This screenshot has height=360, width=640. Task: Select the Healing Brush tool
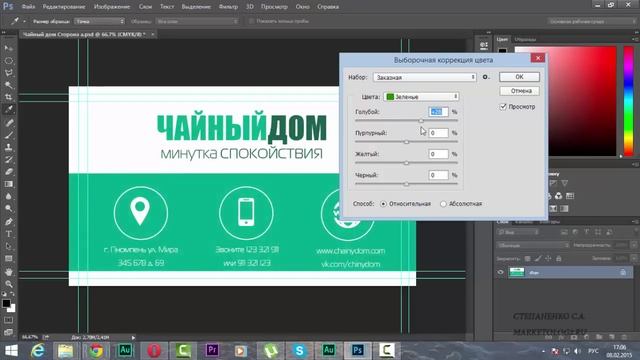pos(9,123)
